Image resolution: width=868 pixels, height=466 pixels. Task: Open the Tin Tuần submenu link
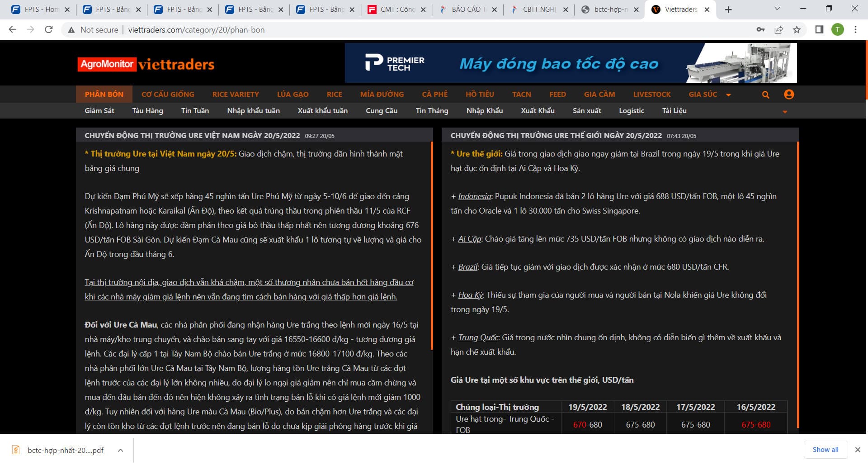[195, 110]
